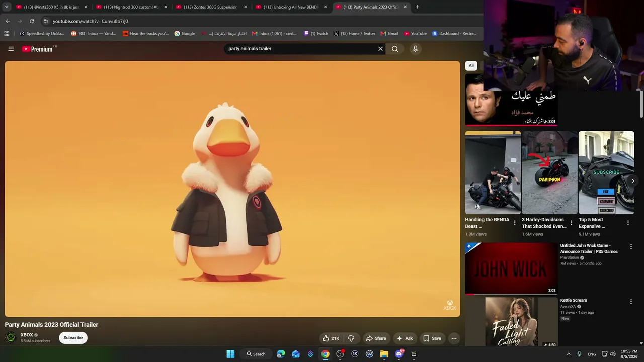Open a new browser tab
The image size is (644, 362).
[x=417, y=7]
